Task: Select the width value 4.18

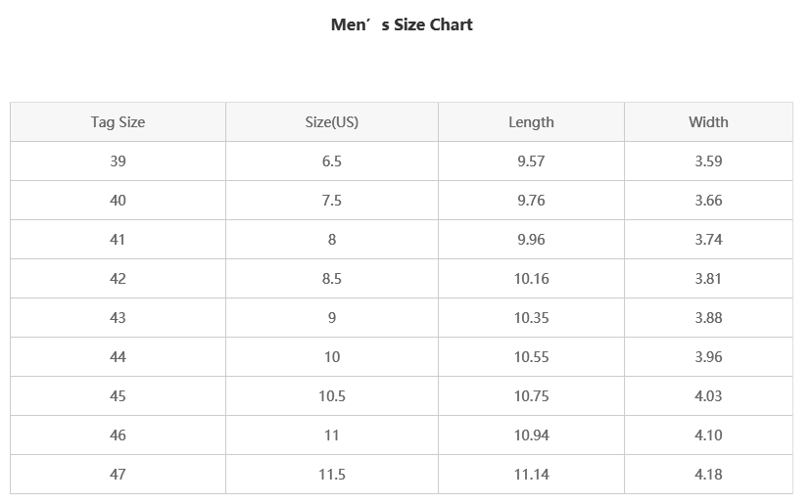Action: coord(708,475)
